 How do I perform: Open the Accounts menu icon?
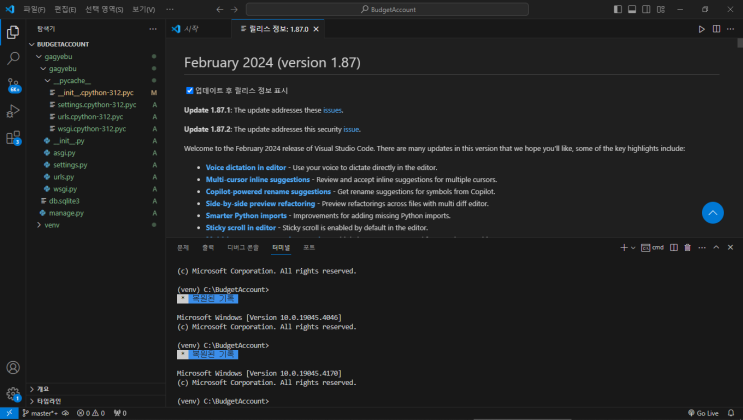coord(13,367)
